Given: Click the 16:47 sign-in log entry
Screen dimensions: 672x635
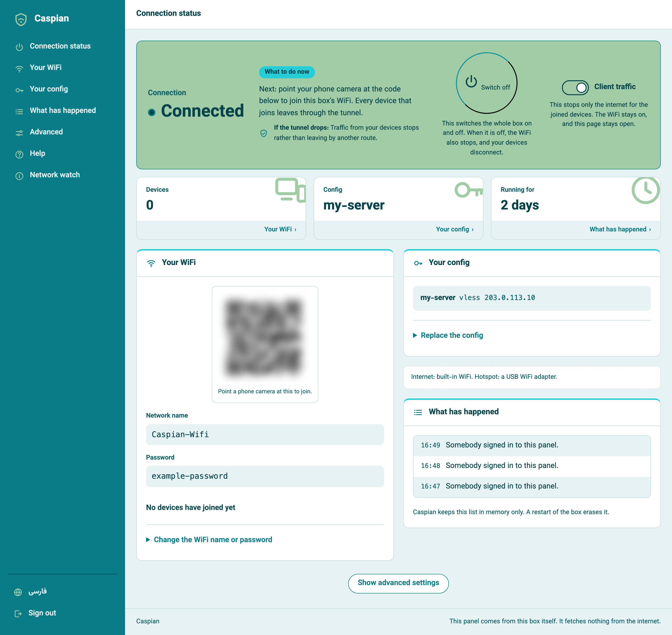Looking at the screenshot, I should (x=532, y=487).
